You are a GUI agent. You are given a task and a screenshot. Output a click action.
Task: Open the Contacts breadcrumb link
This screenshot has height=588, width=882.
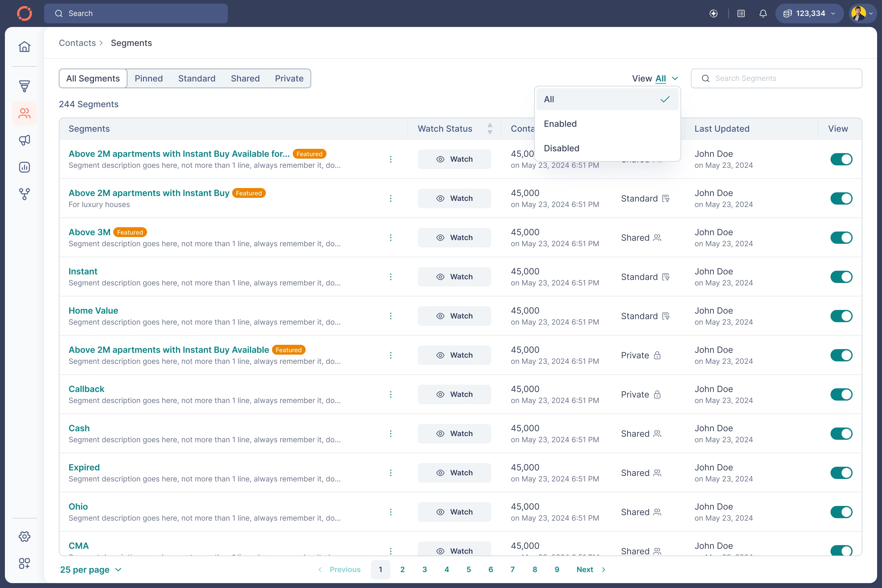77,43
